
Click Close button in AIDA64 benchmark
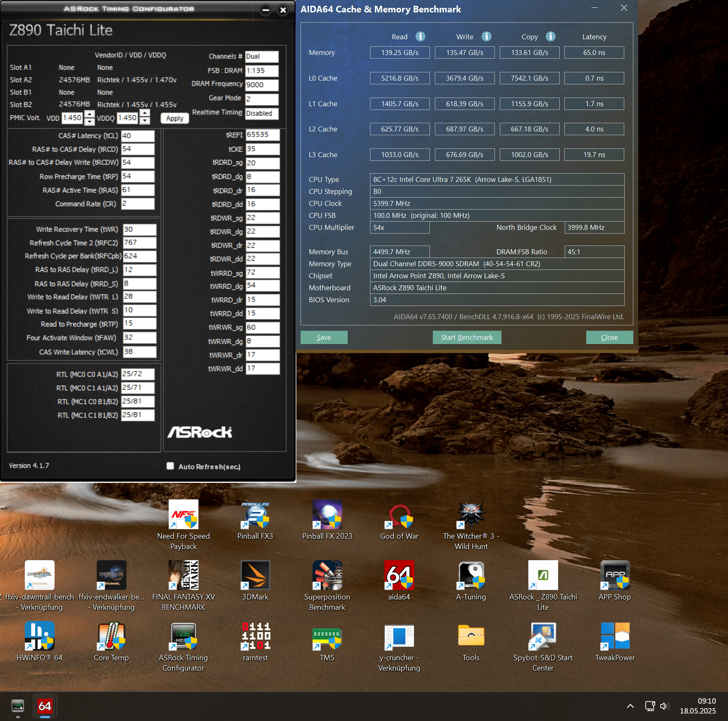coord(609,337)
